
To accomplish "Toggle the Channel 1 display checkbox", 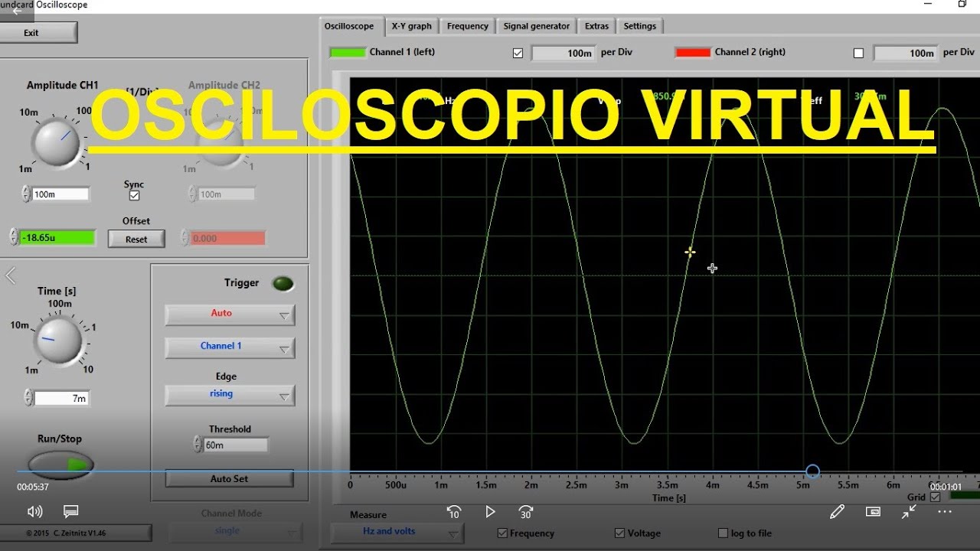I will pos(518,54).
